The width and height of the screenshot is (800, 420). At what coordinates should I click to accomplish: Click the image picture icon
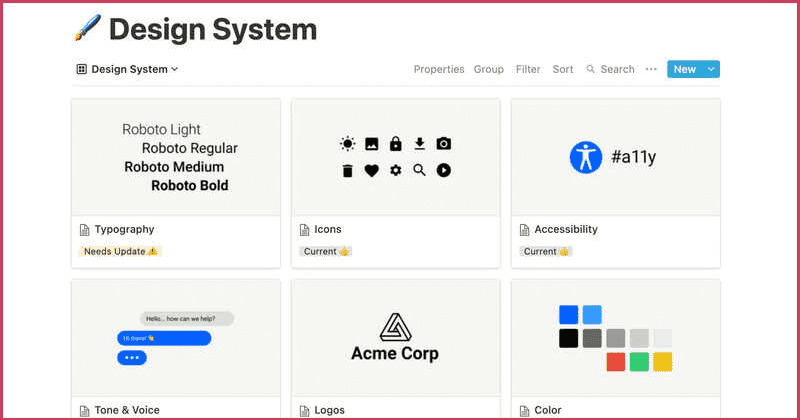click(x=371, y=144)
